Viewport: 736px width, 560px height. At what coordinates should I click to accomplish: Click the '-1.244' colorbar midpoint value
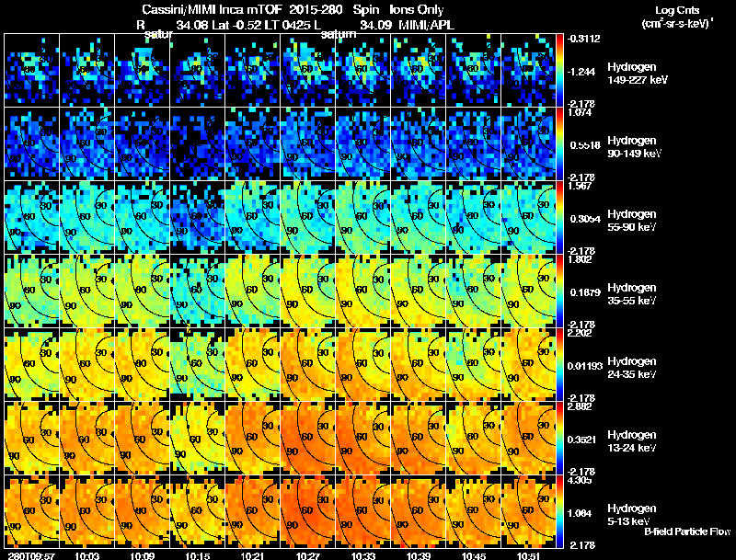(581, 72)
